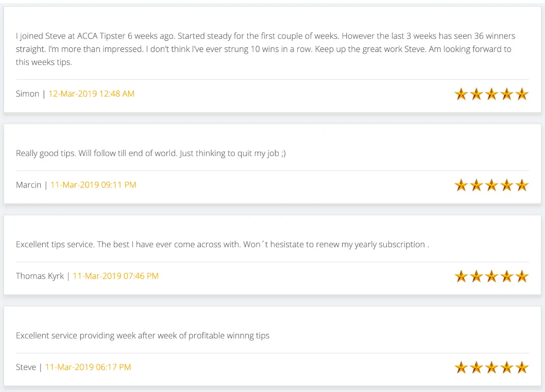The image size is (545, 392).
Task: Select reviewer name Thomas Kyrk
Action: 40,276
